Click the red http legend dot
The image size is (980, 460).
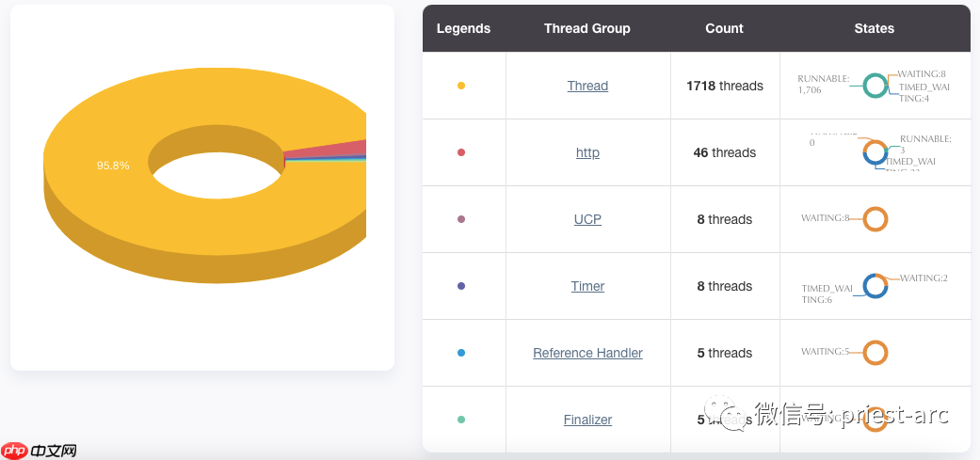click(x=461, y=153)
